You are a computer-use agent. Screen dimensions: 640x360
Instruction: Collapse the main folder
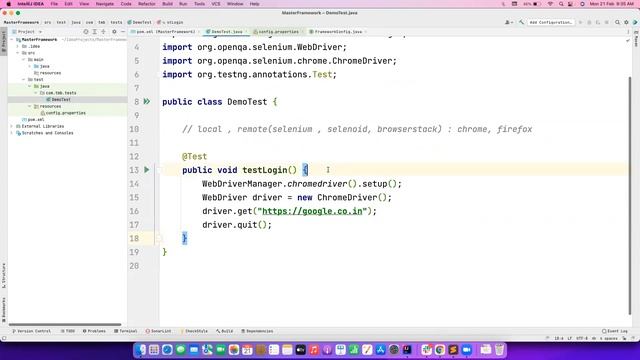pos(24,60)
